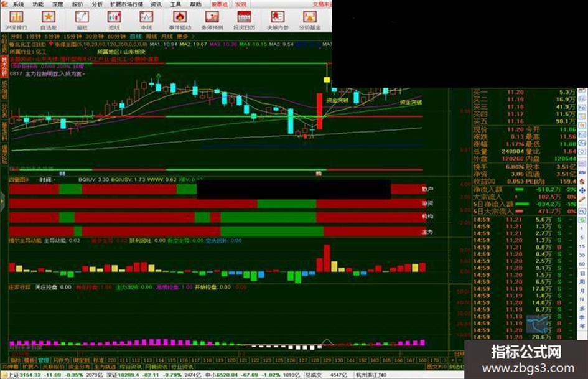Image resolution: width=588 pixels, height=379 pixels.
Task: Click the 5日大宗流入 row in quote panel
Action: coord(525,212)
